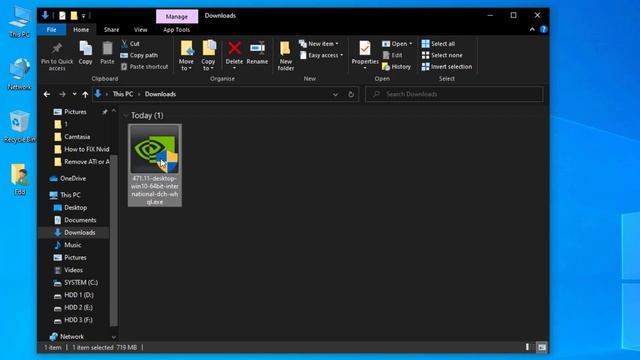The image size is (640, 360).
Task: Go back with the back arrow
Action: 47,94
